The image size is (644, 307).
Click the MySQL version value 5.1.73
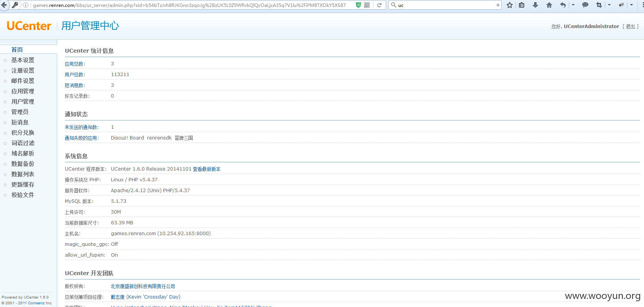pos(119,201)
